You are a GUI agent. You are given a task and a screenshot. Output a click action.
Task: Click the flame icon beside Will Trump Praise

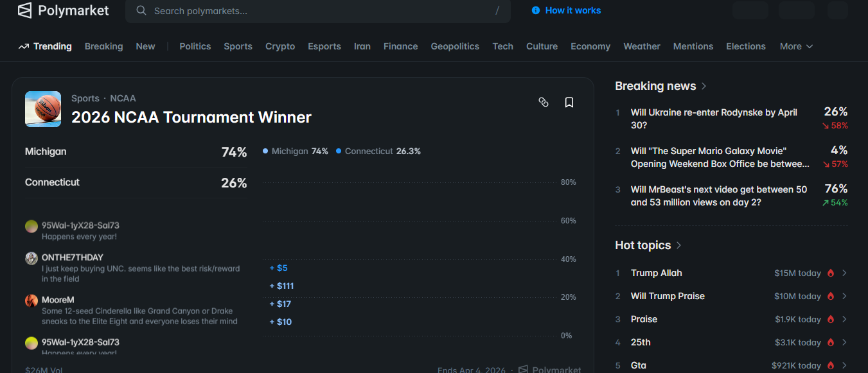click(830, 296)
